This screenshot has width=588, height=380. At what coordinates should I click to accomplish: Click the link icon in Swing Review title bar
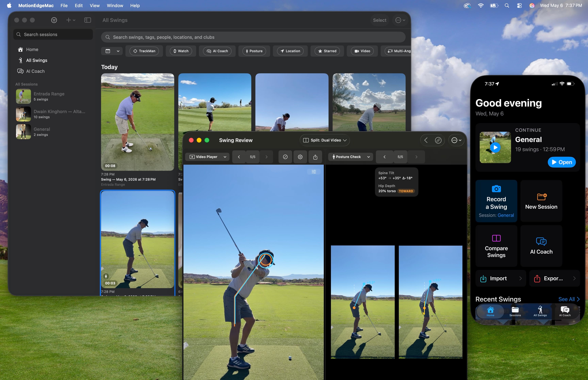point(438,140)
